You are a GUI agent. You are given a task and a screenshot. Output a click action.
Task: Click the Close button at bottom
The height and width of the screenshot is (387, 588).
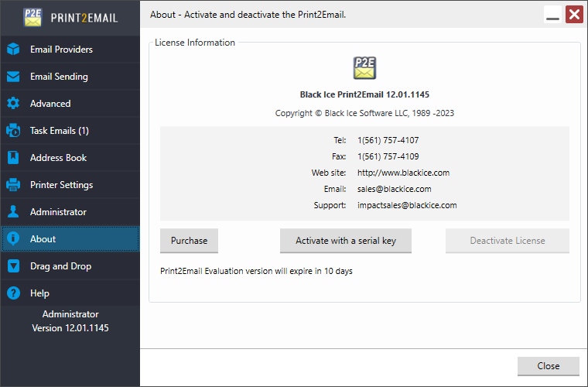pyautogui.click(x=548, y=366)
